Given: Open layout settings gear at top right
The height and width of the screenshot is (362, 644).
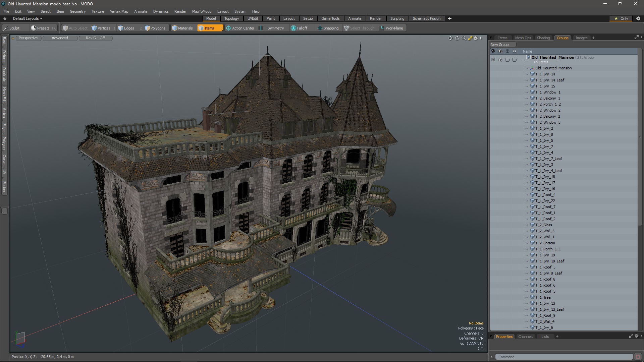Looking at the screenshot, I should (638, 18).
